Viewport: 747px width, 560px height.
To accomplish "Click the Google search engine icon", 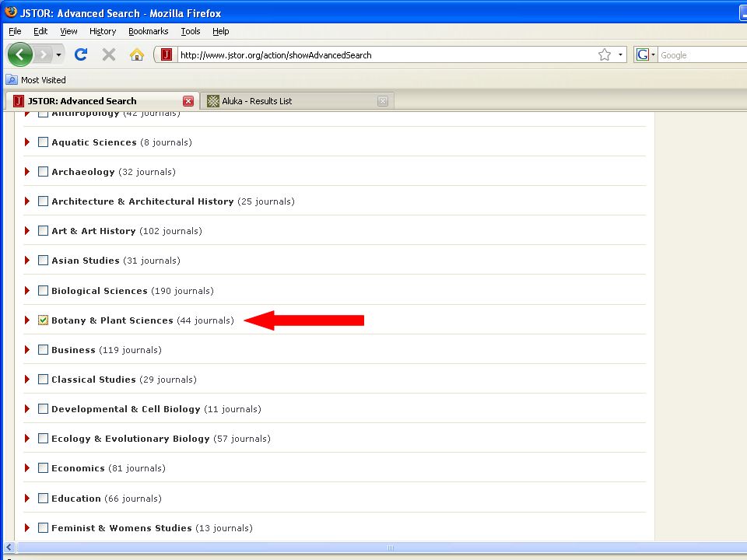I will coord(643,54).
